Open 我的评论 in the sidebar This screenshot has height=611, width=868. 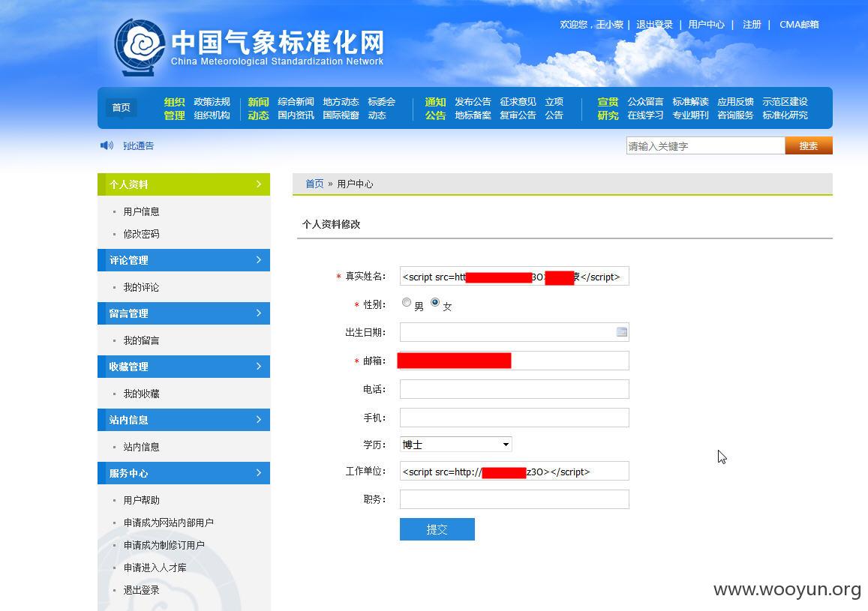click(x=141, y=288)
